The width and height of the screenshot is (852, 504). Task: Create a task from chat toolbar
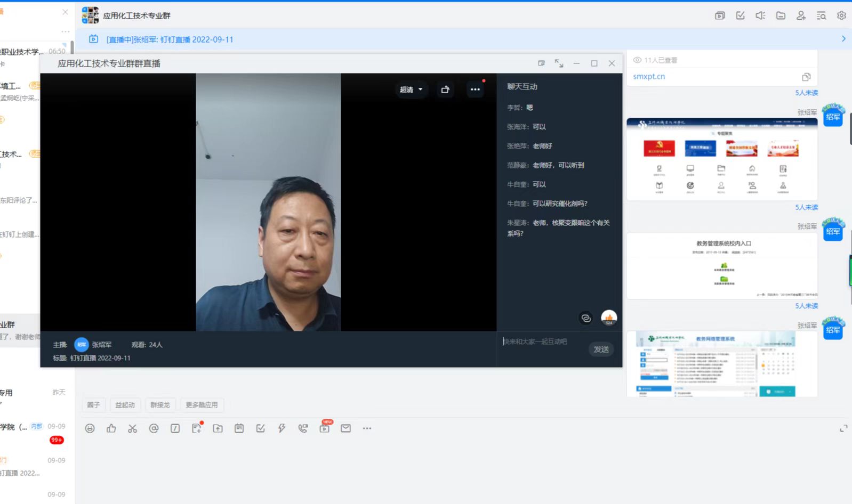click(260, 428)
